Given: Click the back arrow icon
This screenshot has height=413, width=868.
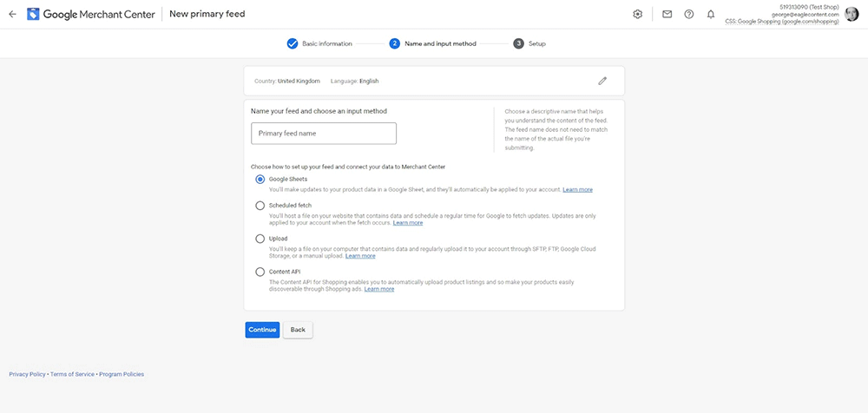Looking at the screenshot, I should 12,14.
